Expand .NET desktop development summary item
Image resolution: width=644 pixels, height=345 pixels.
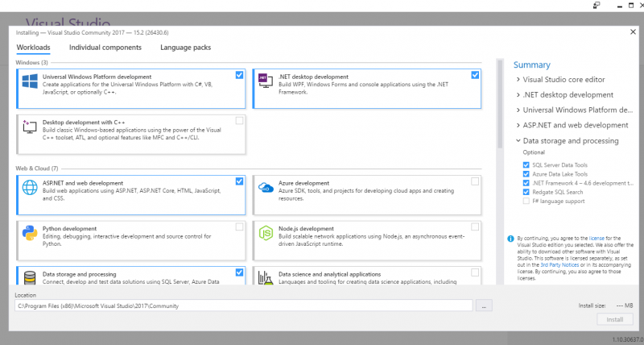[518, 95]
